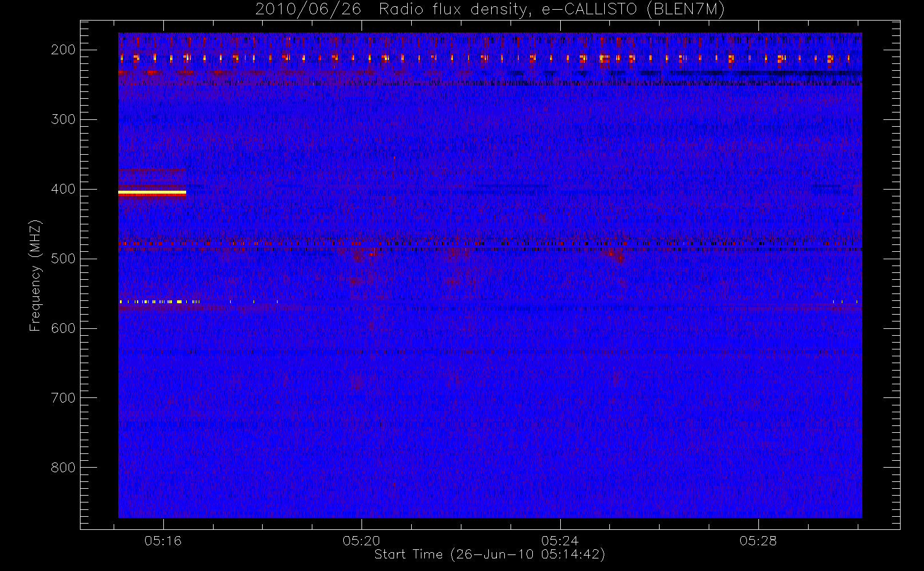924x571 pixels.
Task: Click the 700 frequency tick label
Action: 63,398
